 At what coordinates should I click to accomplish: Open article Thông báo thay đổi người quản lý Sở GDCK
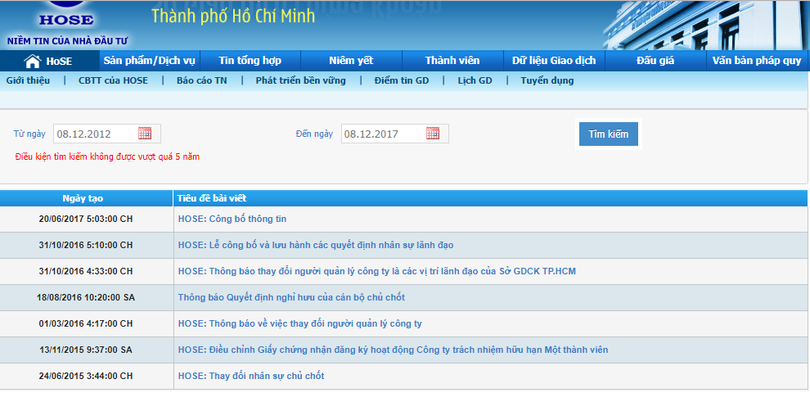coord(377,271)
